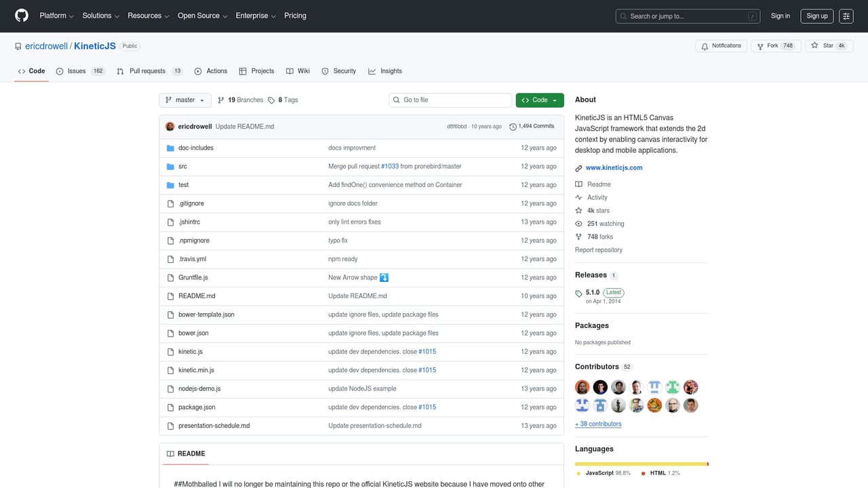The image size is (868, 488).
Task: Click the Sign up button
Action: click(816, 16)
